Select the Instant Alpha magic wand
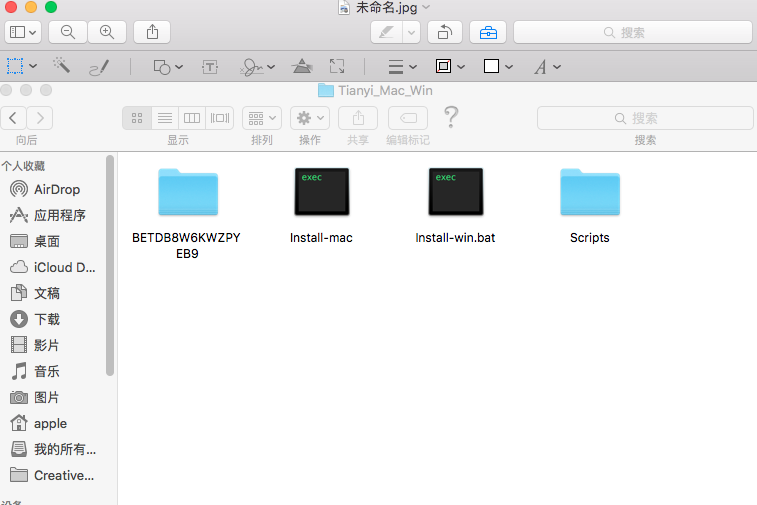The width and height of the screenshot is (757, 505). pos(61,66)
